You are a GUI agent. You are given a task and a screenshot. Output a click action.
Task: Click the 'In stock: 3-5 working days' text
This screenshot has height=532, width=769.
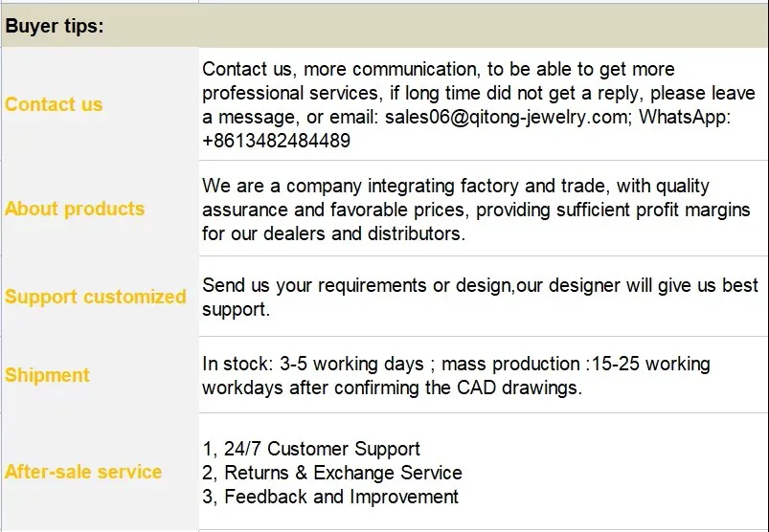(313, 364)
